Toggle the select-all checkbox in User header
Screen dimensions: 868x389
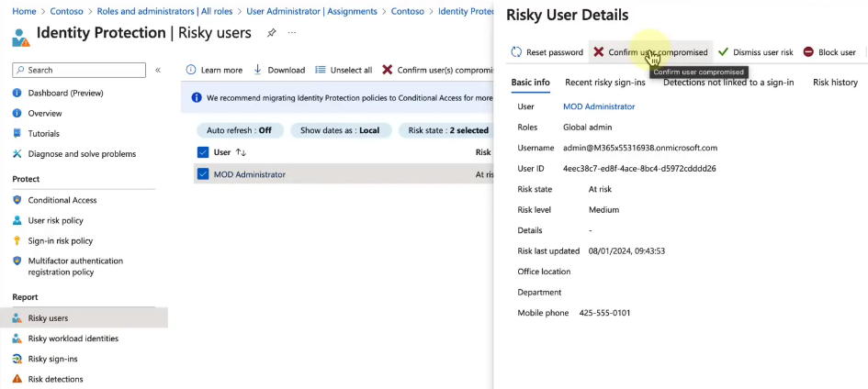coord(203,152)
